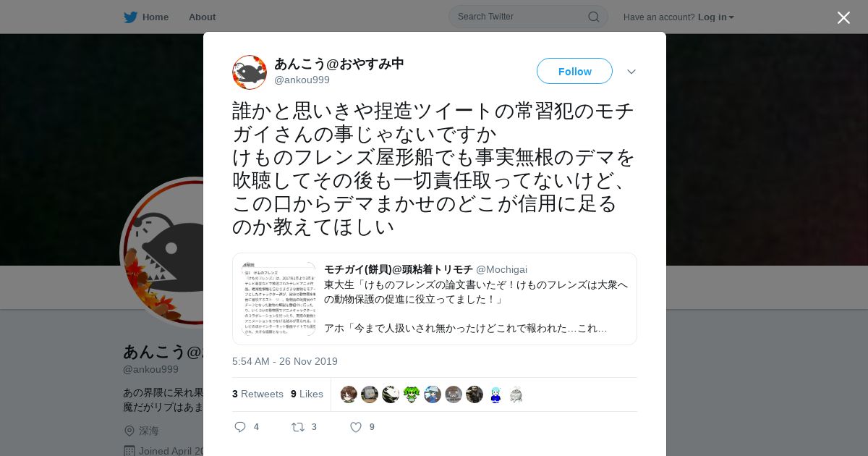Viewport: 868px width, 456px height.
Task: Close the tweet overlay with the X icon
Action: point(843,17)
